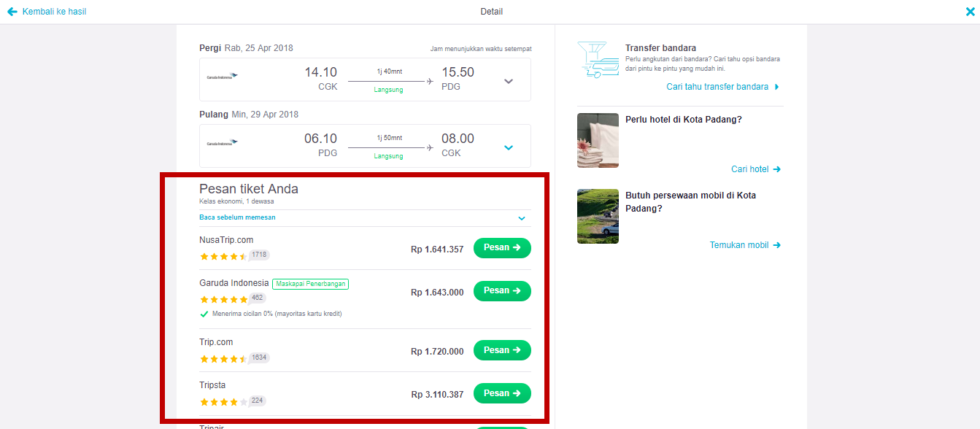Screen dimensions: 980x429
Task: Click arrow icon beside Temukan mobil
Action: [x=776, y=245]
